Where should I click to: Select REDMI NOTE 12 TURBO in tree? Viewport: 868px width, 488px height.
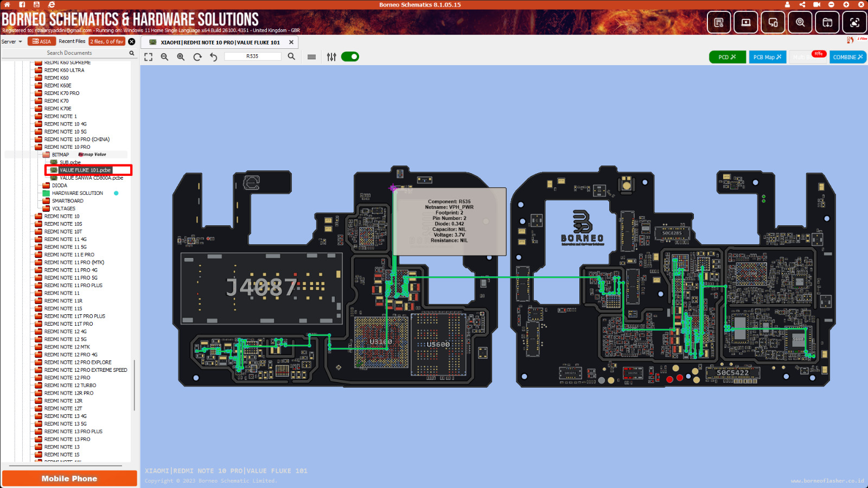pyautogui.click(x=70, y=385)
